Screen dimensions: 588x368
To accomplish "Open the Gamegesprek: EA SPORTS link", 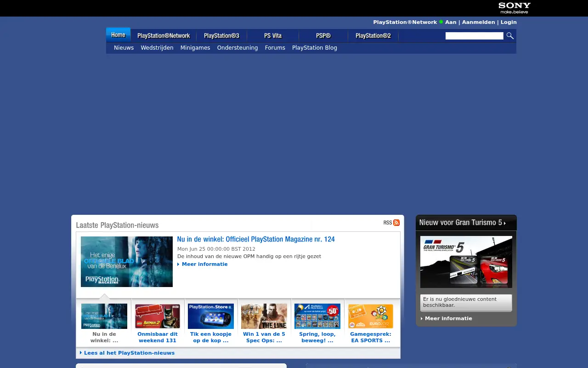I will (371, 337).
